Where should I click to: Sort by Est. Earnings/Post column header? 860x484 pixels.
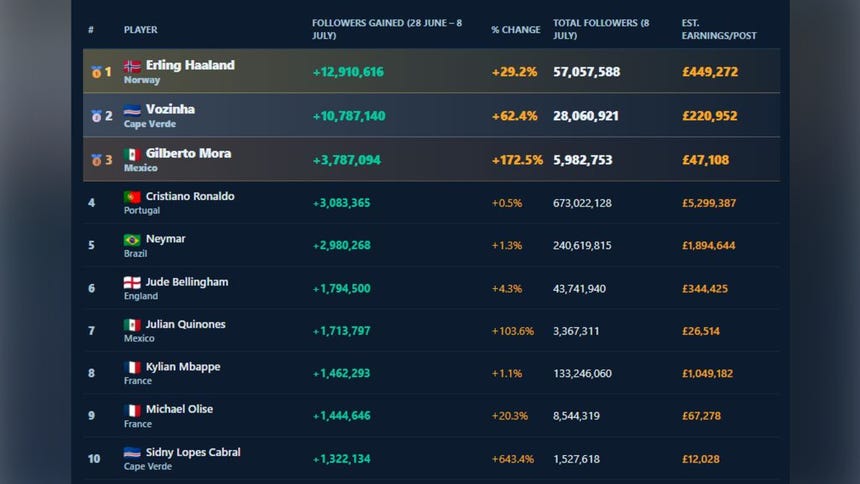click(718, 29)
